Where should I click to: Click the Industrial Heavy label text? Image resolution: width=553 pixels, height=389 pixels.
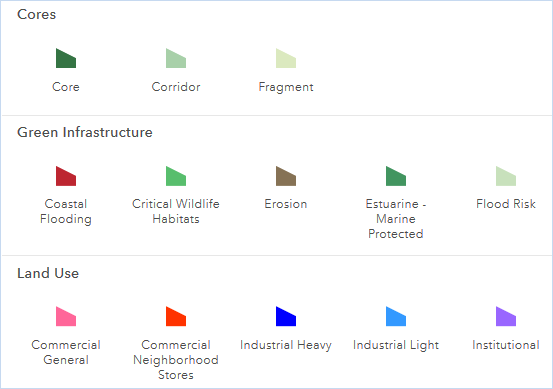(286, 345)
